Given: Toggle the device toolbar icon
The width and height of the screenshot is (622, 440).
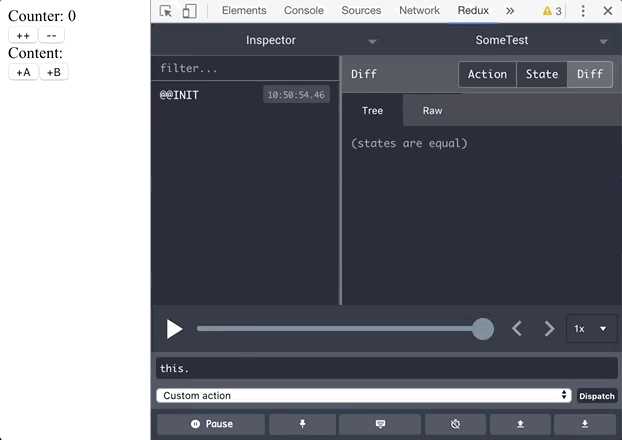Looking at the screenshot, I should pyautogui.click(x=189, y=11).
